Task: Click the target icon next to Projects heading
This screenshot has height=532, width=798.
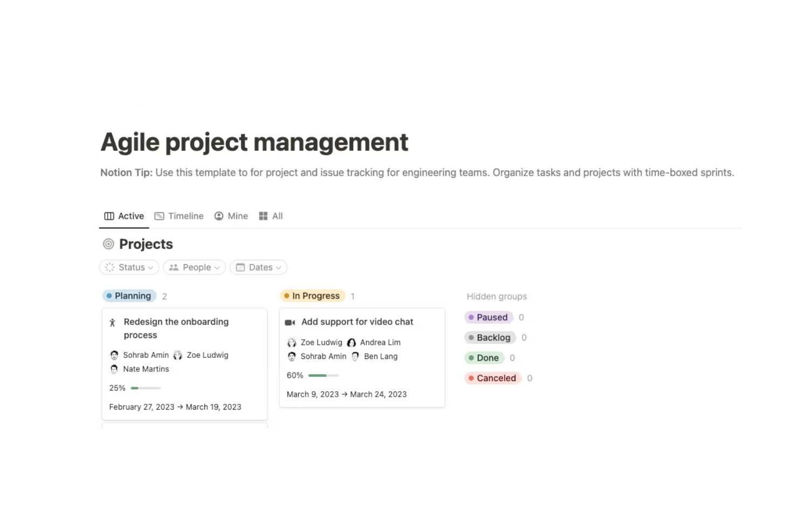Action: pos(108,244)
